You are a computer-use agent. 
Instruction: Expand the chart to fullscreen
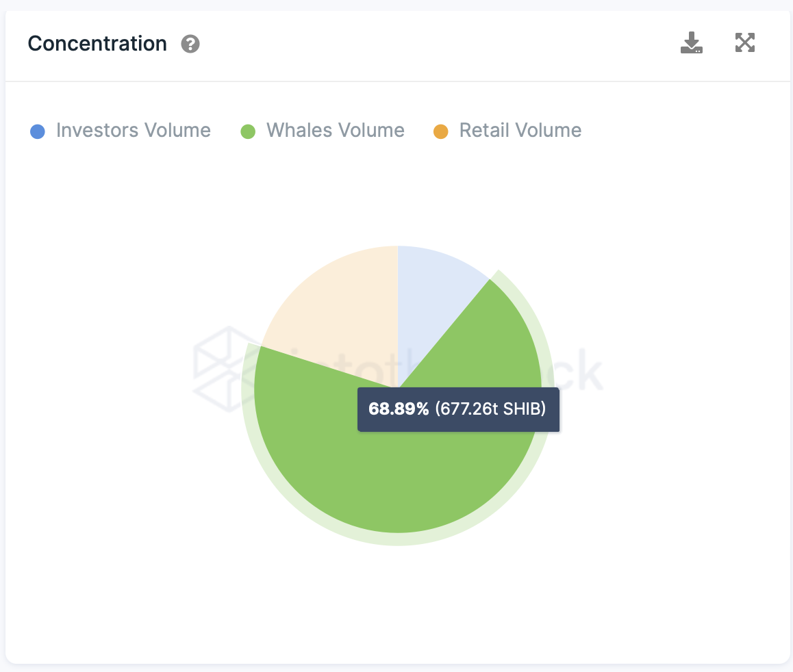(744, 43)
